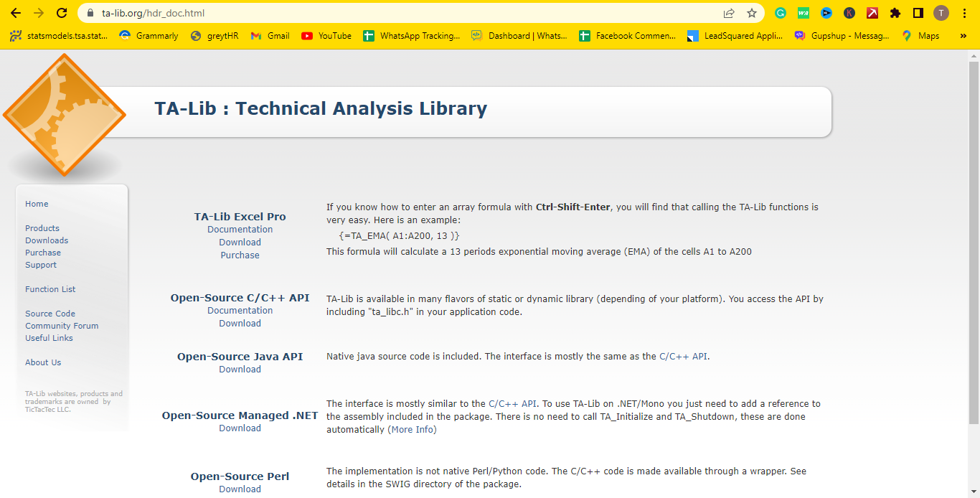Screen dimensions: 980x498
Task: Click the TA-Lib Excel Pro heading
Action: [240, 217]
